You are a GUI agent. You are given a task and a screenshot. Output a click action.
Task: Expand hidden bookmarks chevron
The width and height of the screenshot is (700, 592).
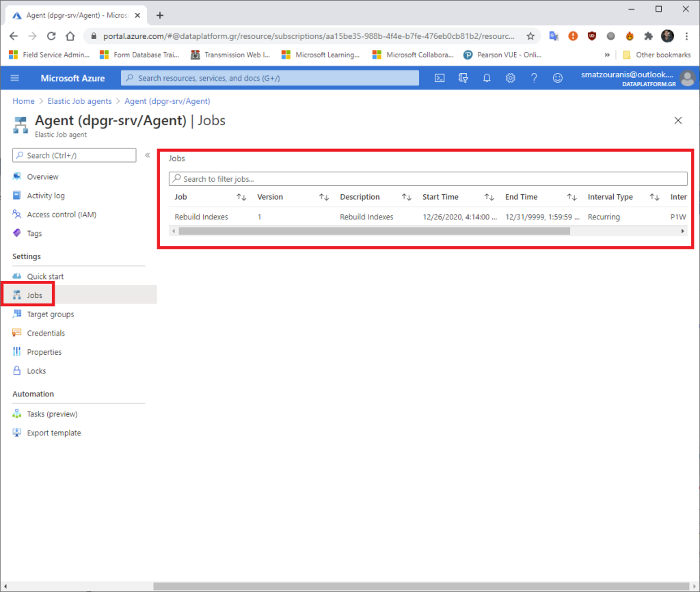pyautogui.click(x=607, y=55)
